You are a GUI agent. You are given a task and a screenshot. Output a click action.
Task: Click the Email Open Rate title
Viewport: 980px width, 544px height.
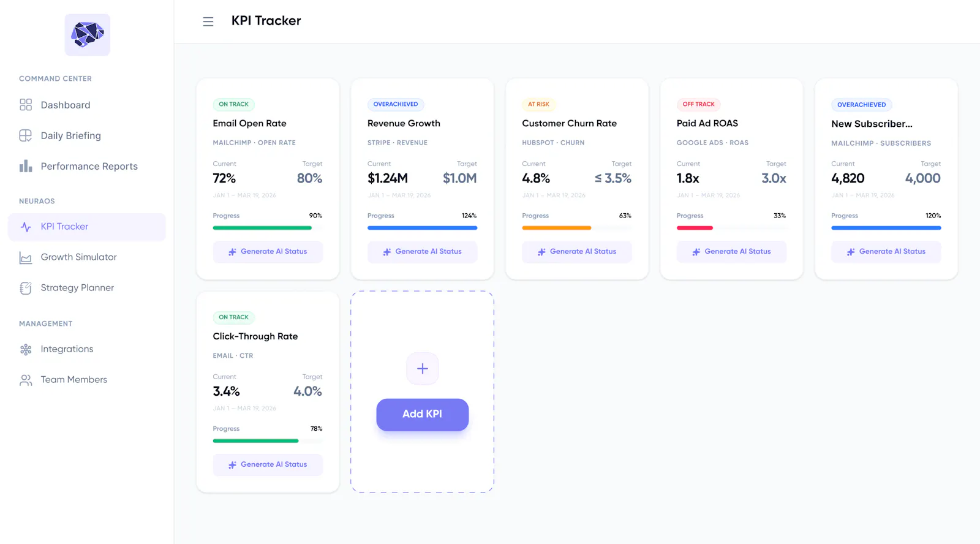point(250,124)
